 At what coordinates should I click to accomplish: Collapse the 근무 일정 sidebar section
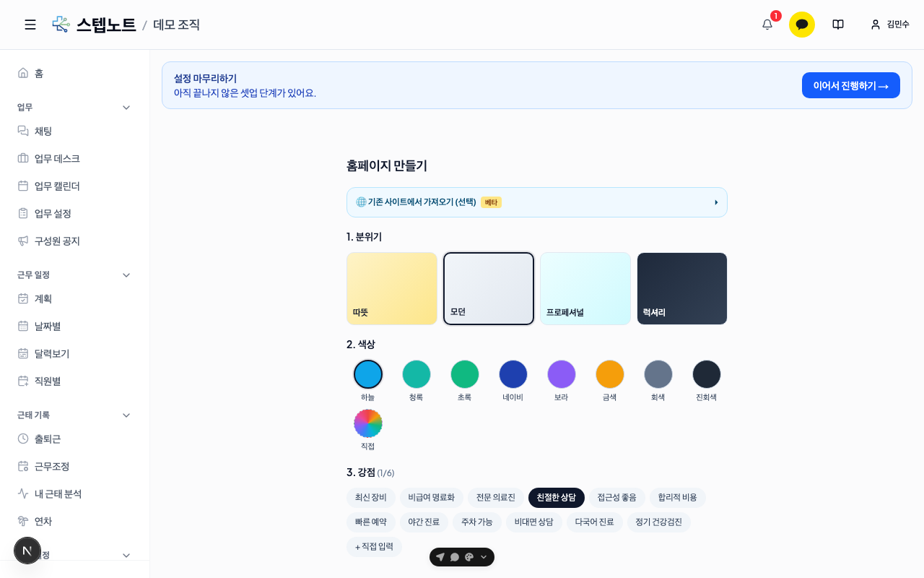[126, 275]
